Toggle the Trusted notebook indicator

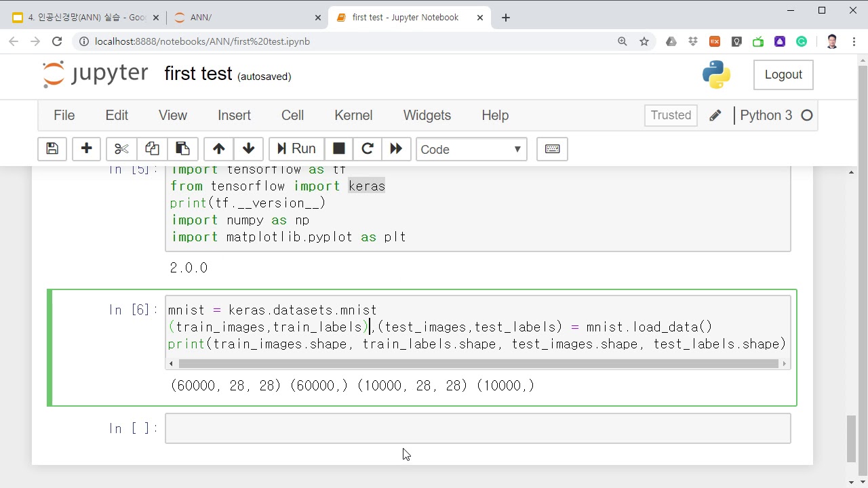[x=671, y=115]
